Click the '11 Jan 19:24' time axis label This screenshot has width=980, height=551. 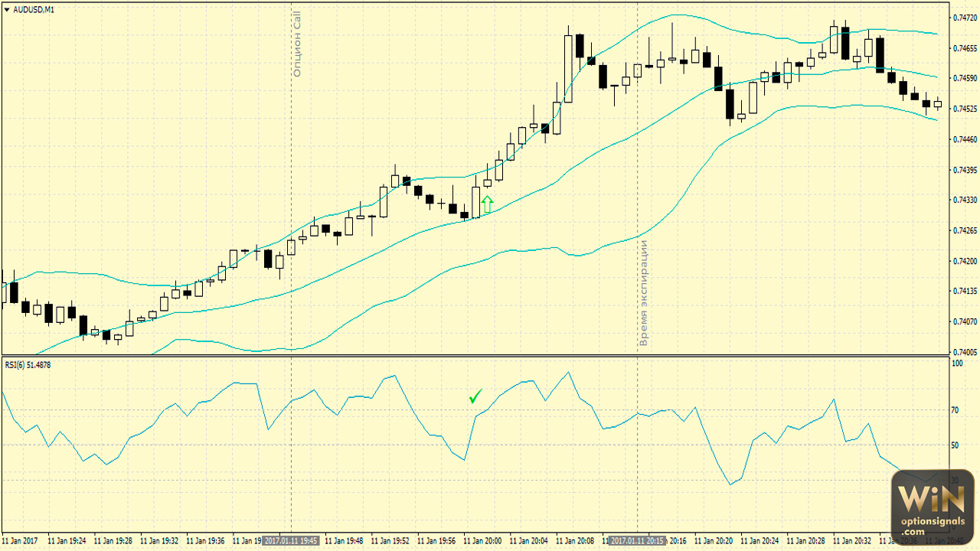click(x=67, y=541)
